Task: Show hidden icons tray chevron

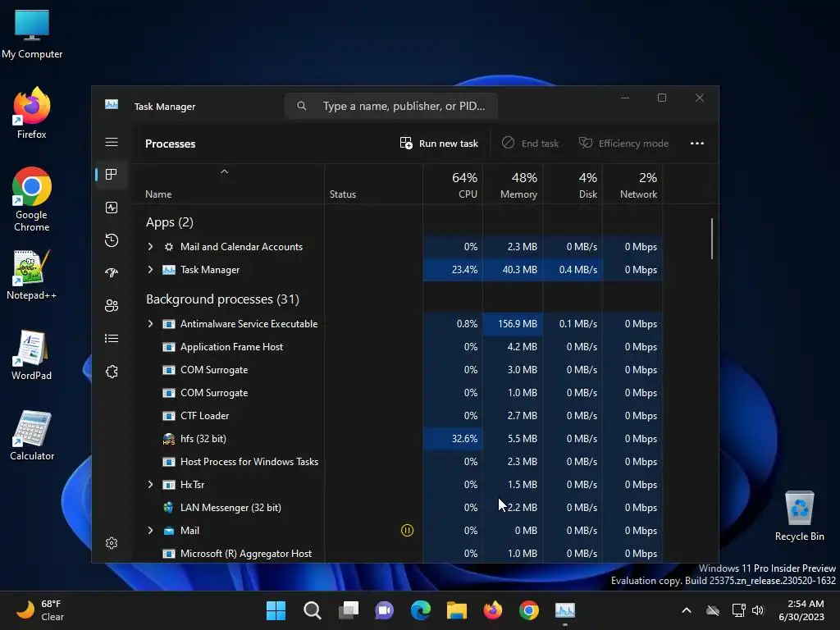Action: (687, 610)
